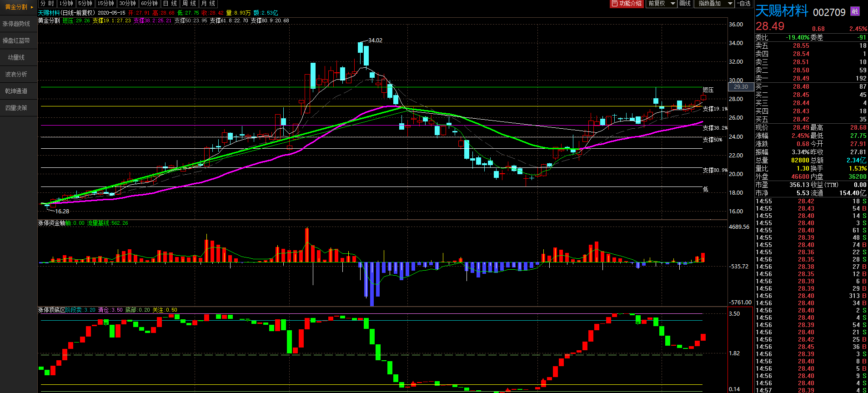868x393 pixels.
Task: Click the 换手 1.53% turnover value
Action: click(x=858, y=169)
